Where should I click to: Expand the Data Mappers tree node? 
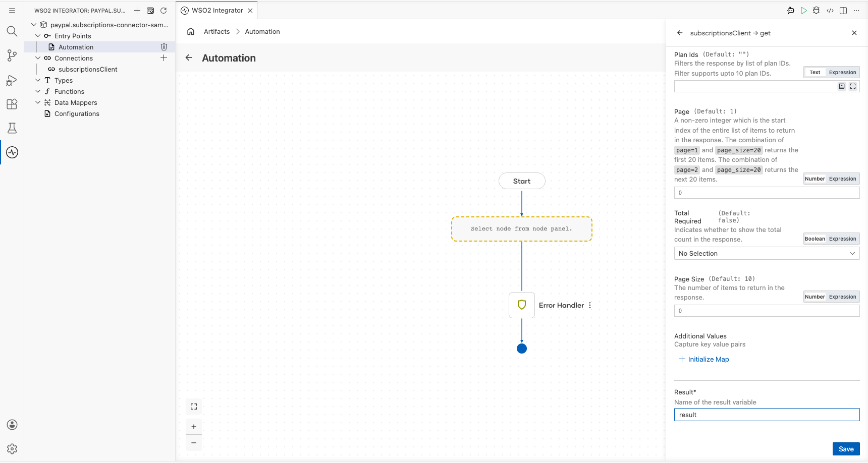[38, 102]
